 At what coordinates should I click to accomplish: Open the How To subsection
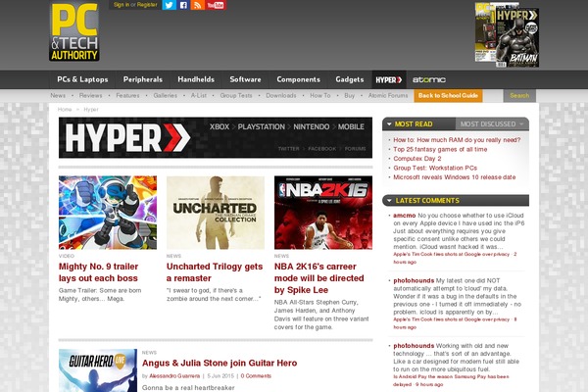tap(319, 96)
